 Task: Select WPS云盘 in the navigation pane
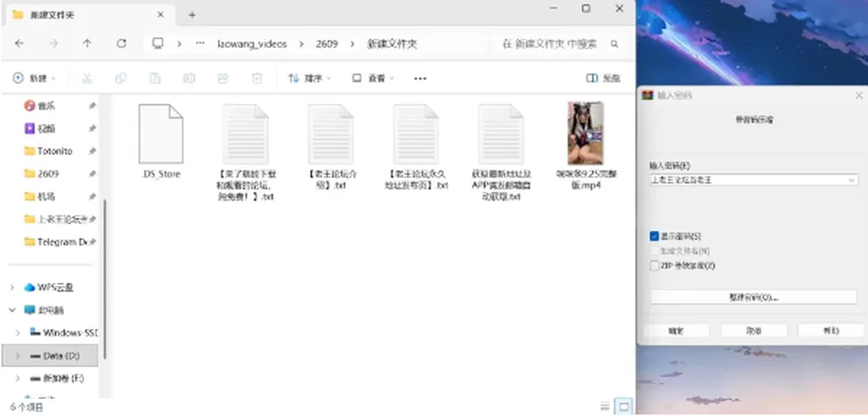tap(55, 288)
